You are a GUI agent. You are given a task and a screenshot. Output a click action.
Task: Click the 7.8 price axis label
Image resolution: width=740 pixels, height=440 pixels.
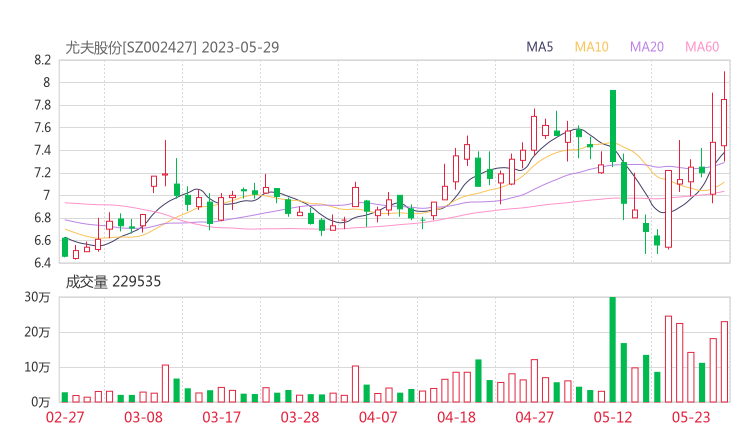pos(42,105)
